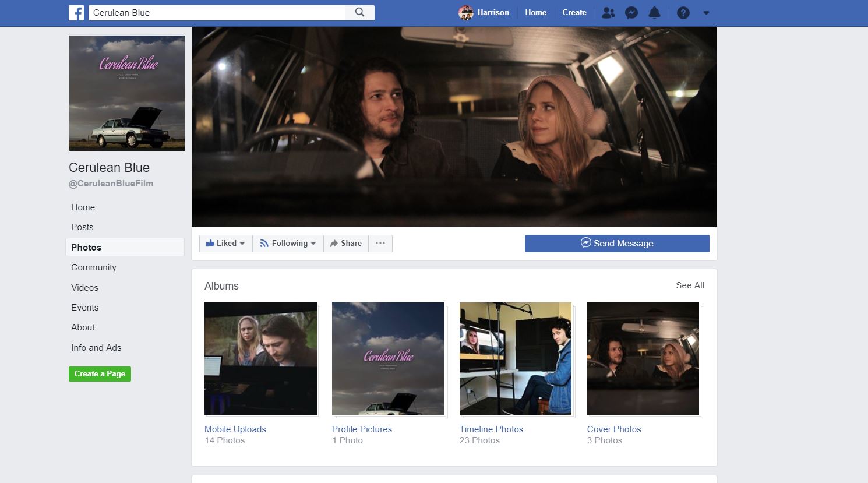Click Create in the top bar
868x483 pixels.
pos(574,12)
